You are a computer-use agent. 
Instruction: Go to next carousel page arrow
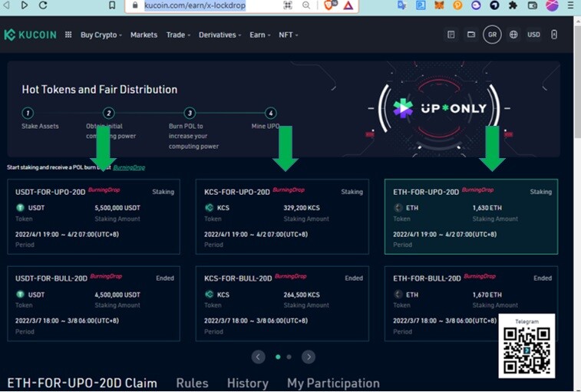click(x=309, y=357)
